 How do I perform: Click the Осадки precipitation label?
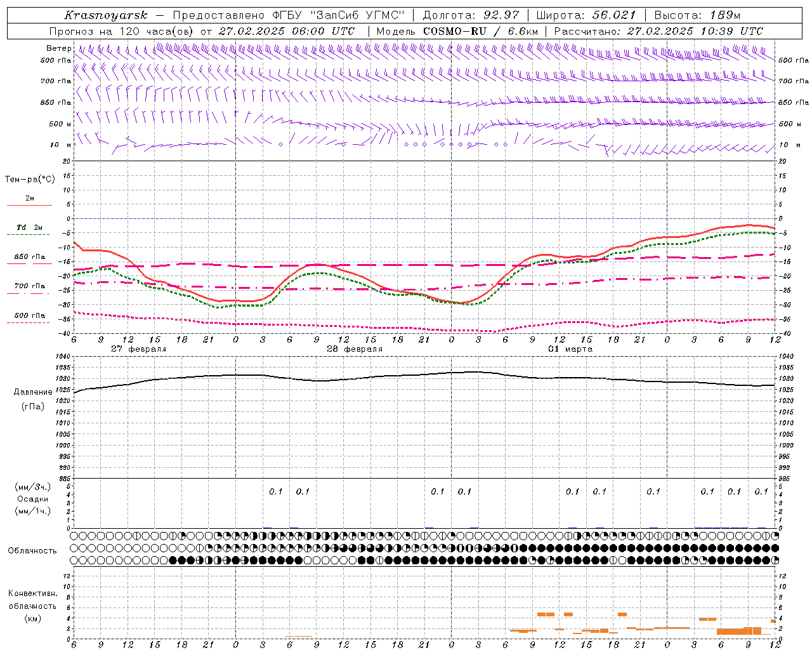click(x=33, y=499)
